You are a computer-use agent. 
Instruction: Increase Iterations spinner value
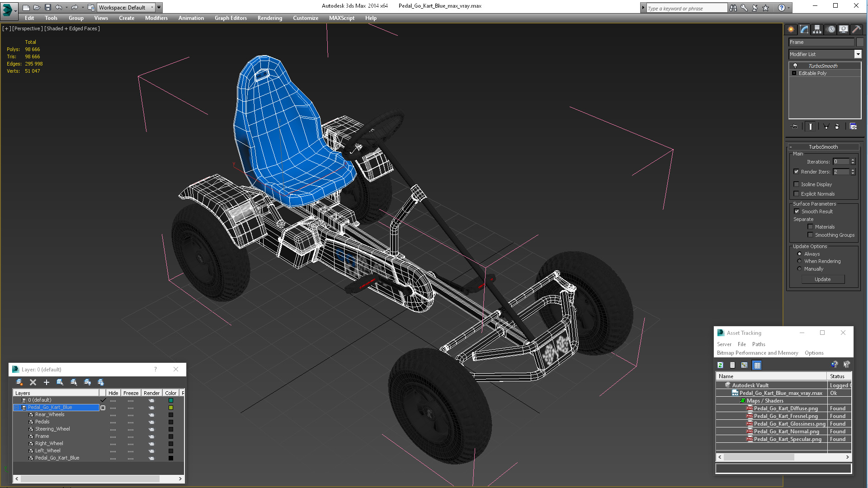(x=853, y=160)
